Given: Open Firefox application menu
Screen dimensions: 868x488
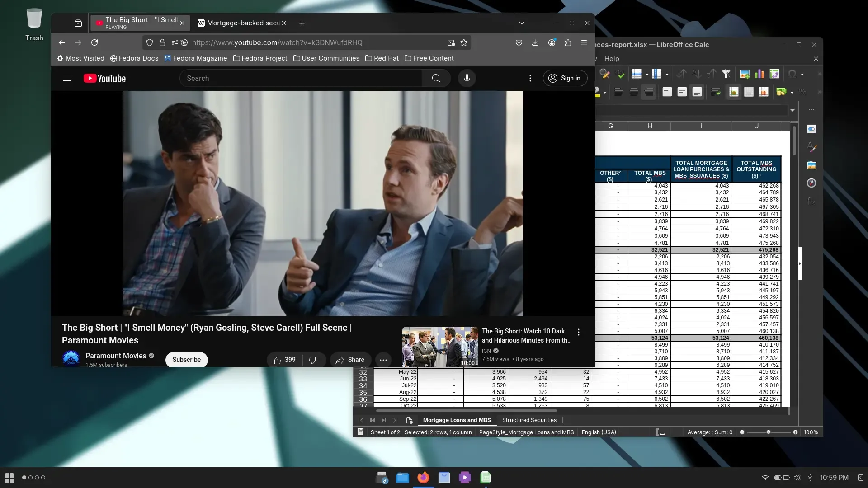Looking at the screenshot, I should coord(584,42).
